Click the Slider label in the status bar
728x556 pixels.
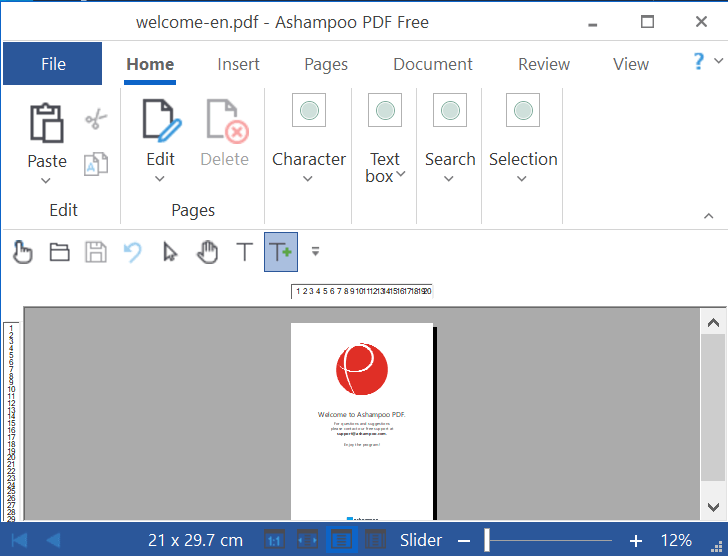(421, 540)
